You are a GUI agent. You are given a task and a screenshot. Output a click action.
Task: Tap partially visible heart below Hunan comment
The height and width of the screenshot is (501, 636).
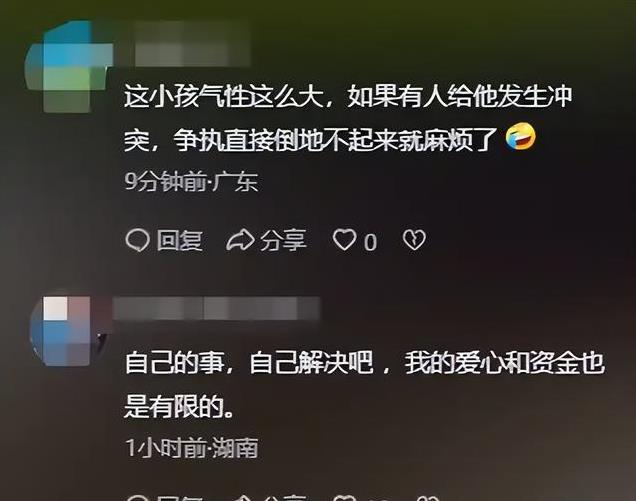click(344, 498)
